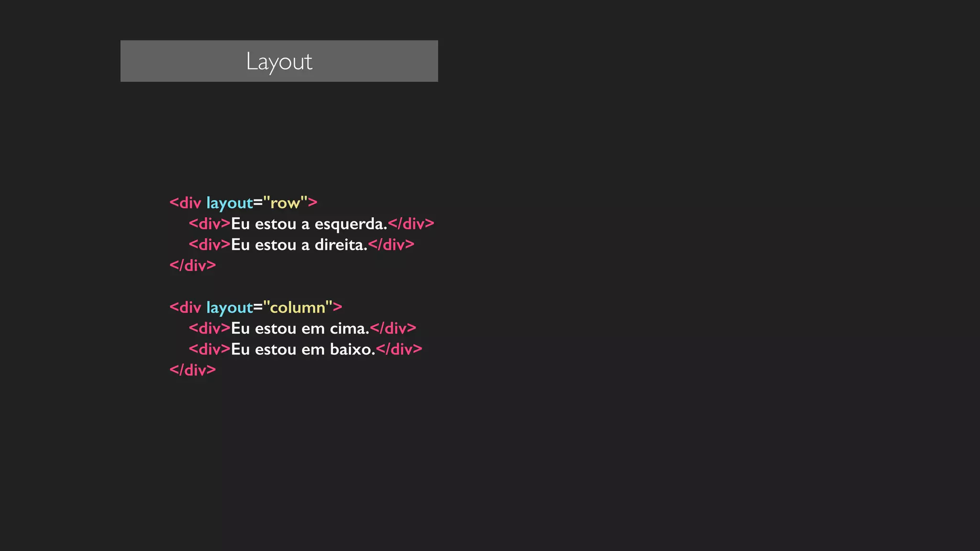This screenshot has height=551, width=980.
Task: Click the yellow "row" attribute value
Action: coord(286,203)
